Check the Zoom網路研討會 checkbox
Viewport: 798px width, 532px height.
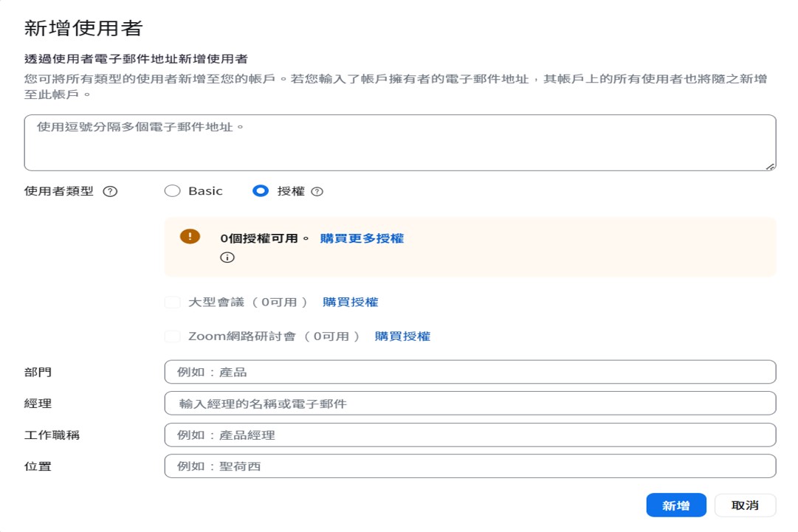[172, 336]
